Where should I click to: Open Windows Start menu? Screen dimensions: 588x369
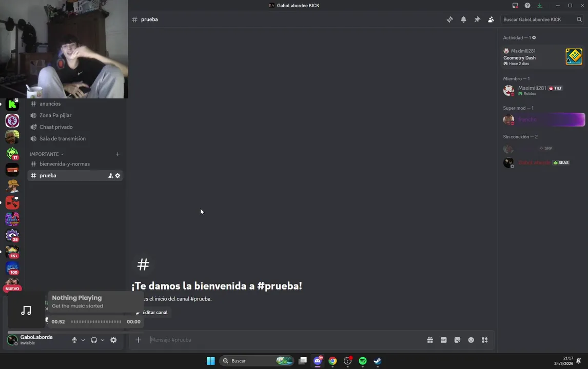point(211,361)
